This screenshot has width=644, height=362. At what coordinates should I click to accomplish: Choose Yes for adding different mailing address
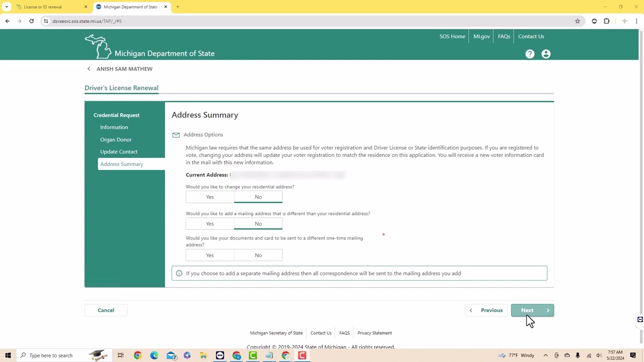(x=210, y=224)
